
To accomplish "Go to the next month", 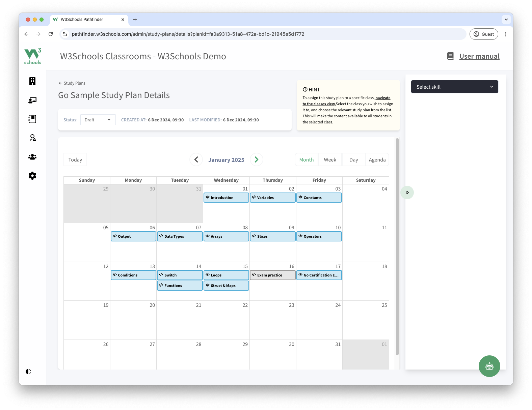I will 257,159.
